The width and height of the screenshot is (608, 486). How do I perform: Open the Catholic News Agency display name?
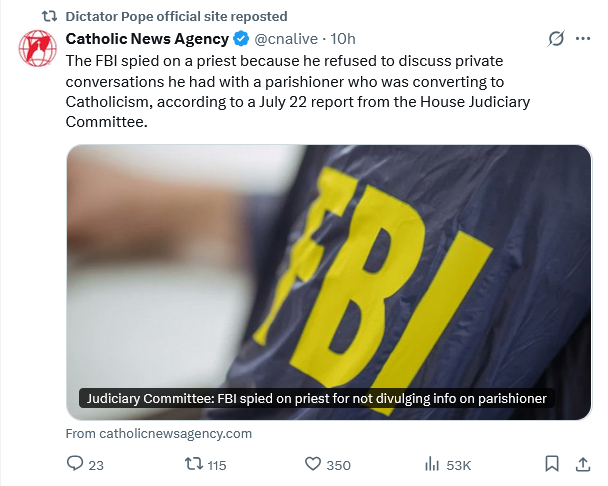point(147,39)
